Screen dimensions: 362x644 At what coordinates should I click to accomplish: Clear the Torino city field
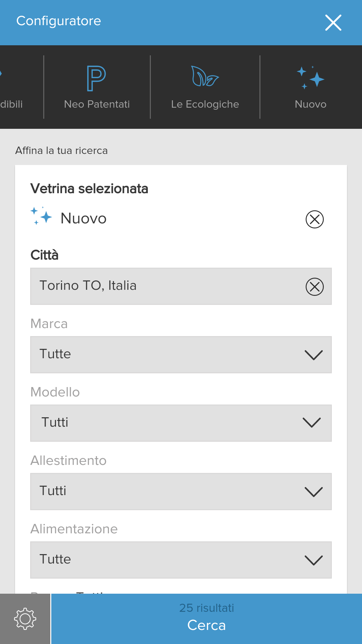point(314,287)
